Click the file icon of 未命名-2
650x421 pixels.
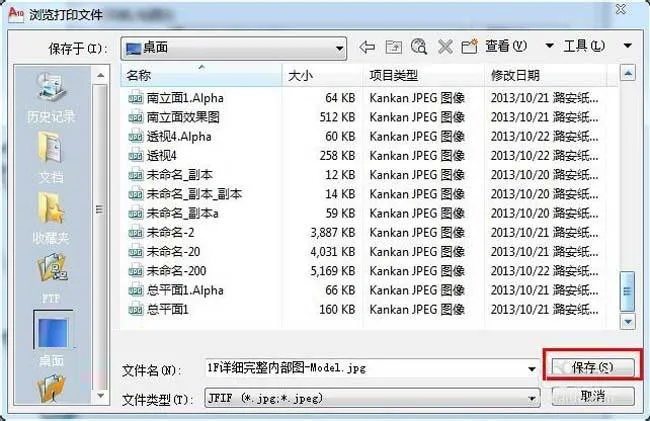136,232
